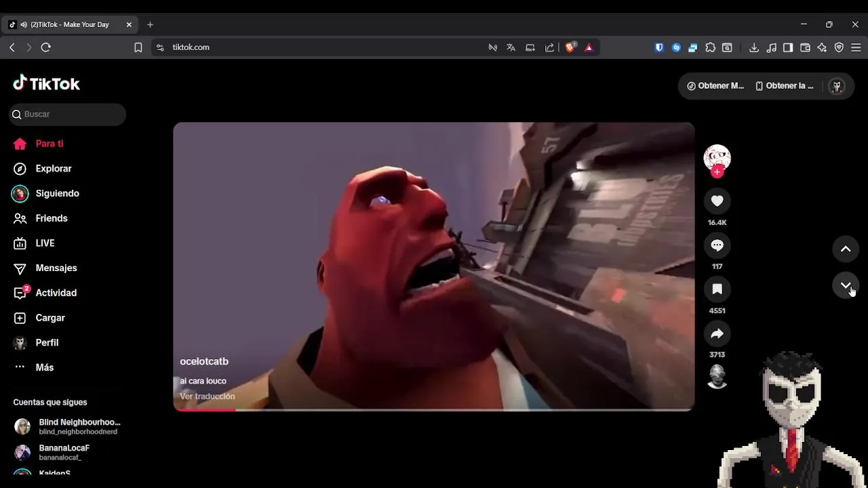Click the share page icon in address bar

(x=550, y=47)
